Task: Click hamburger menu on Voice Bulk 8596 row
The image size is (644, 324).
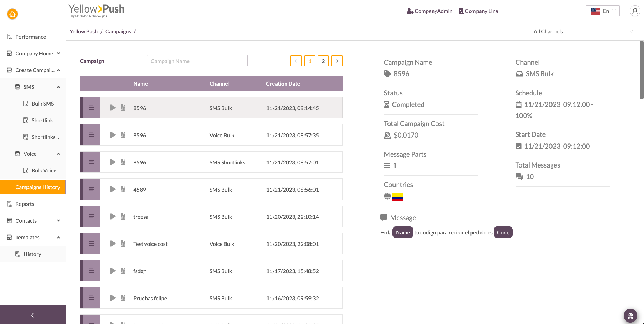Action: click(x=91, y=135)
